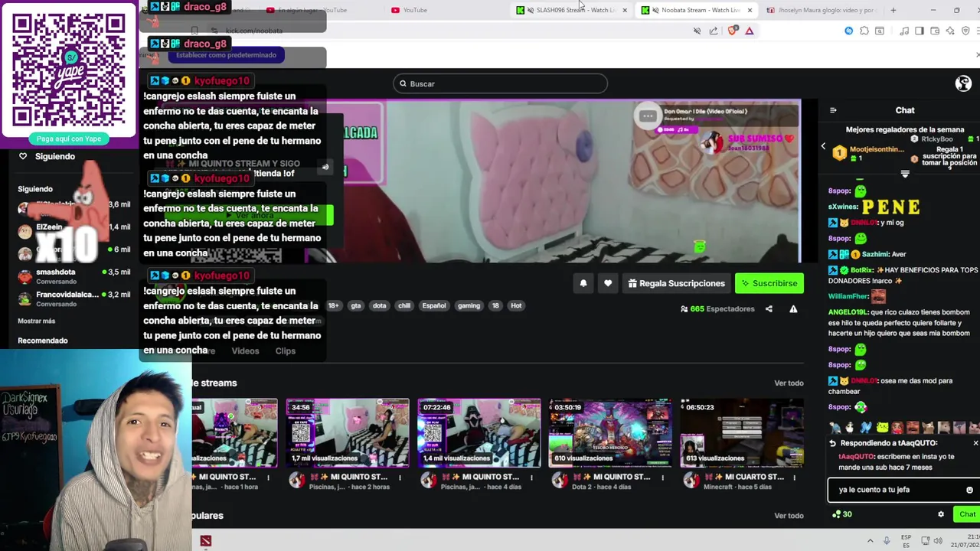Open the Clips tab of the channel
This screenshot has height=551, width=980.
pos(286,350)
